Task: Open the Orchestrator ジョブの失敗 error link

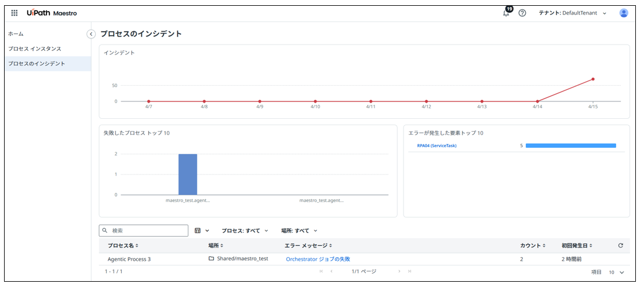Action: tap(318, 259)
